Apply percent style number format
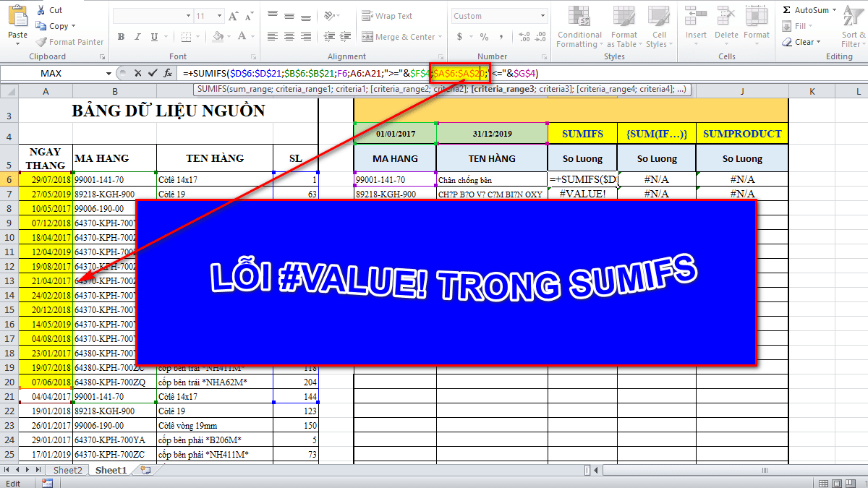Viewport: 868px width, 488px height. coord(484,37)
